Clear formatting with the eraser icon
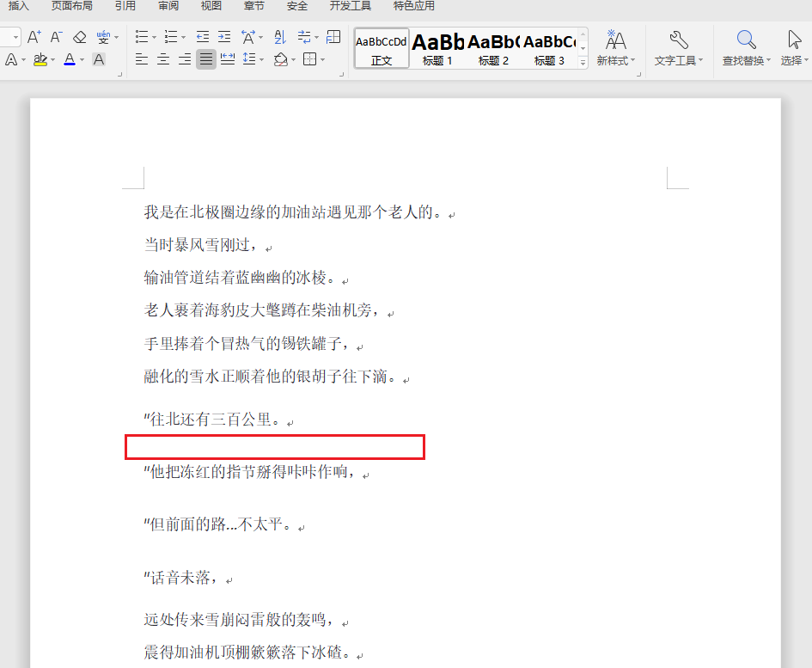The image size is (812, 668). pyautogui.click(x=78, y=38)
